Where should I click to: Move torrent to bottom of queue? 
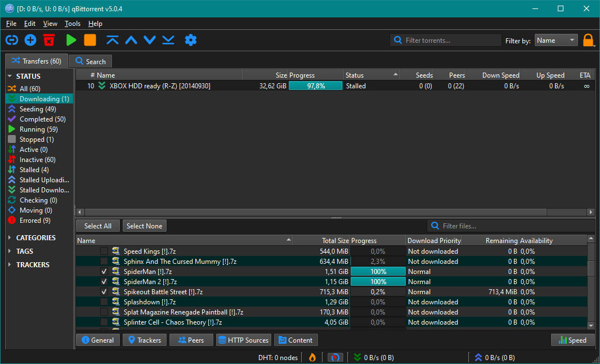coord(168,40)
